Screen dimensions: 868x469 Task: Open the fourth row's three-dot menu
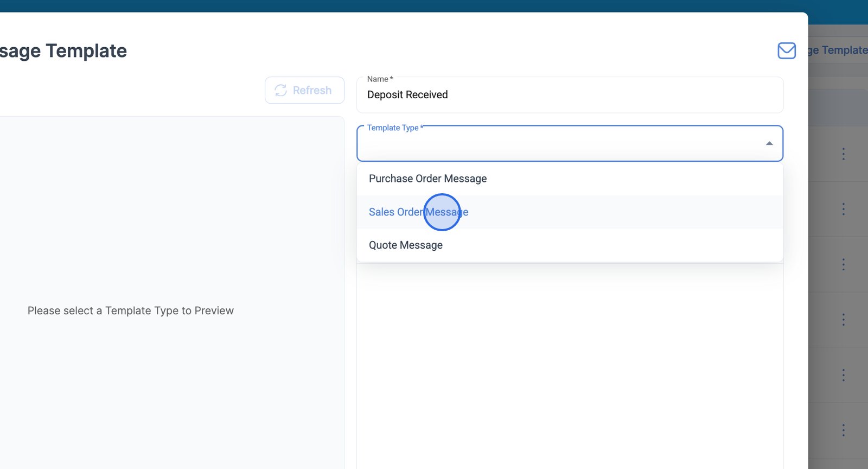click(x=843, y=320)
